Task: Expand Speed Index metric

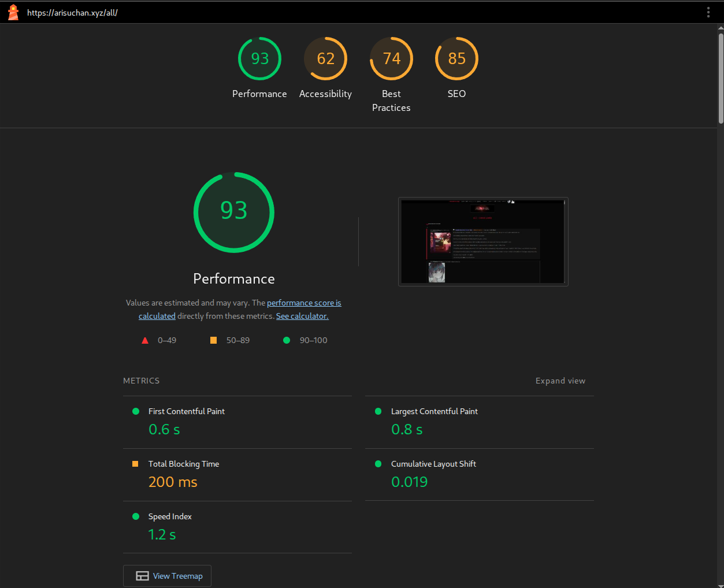Action: pos(170,516)
